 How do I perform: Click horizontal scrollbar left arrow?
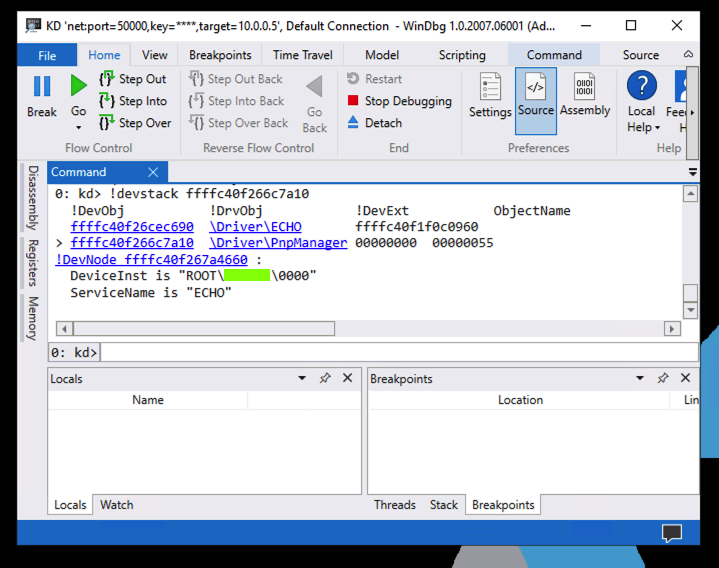pyautogui.click(x=64, y=329)
